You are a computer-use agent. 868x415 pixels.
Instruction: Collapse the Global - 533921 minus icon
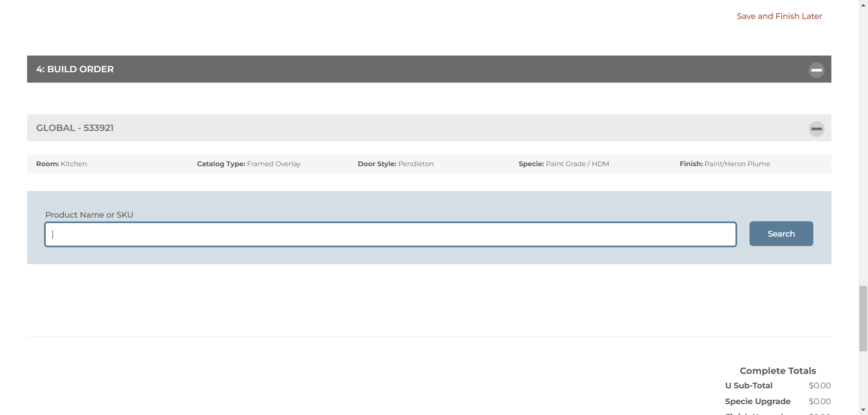(816, 129)
